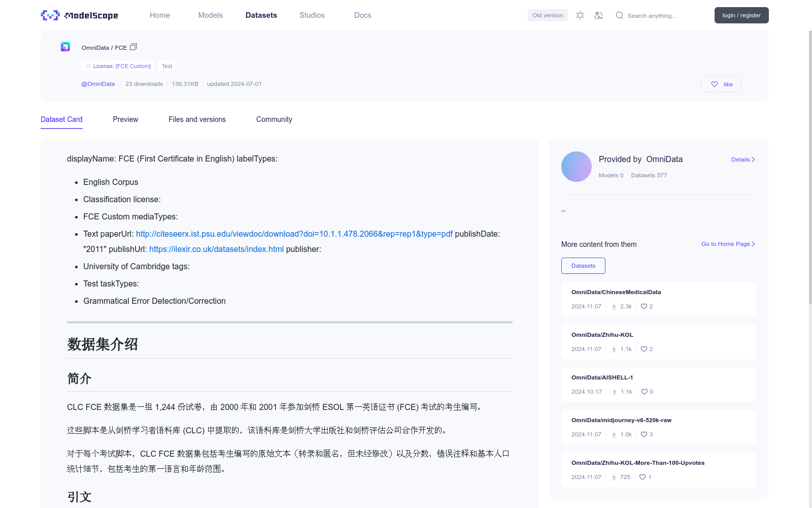Toggle the light/dark theme sun icon
The width and height of the screenshot is (812, 508).
[x=580, y=15]
